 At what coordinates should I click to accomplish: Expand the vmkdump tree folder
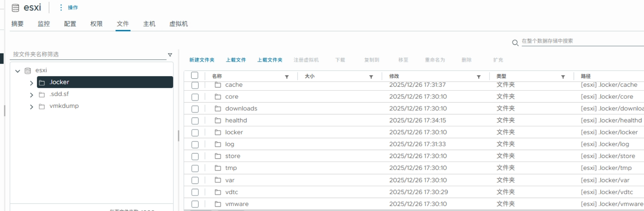31,107
